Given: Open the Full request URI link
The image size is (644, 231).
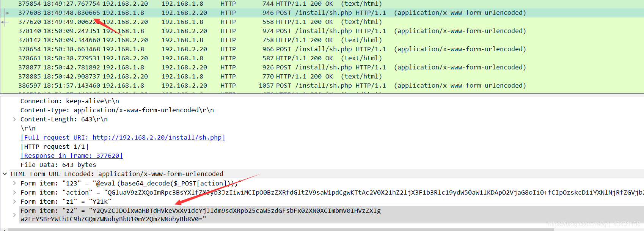Looking at the screenshot, I should 123,137.
